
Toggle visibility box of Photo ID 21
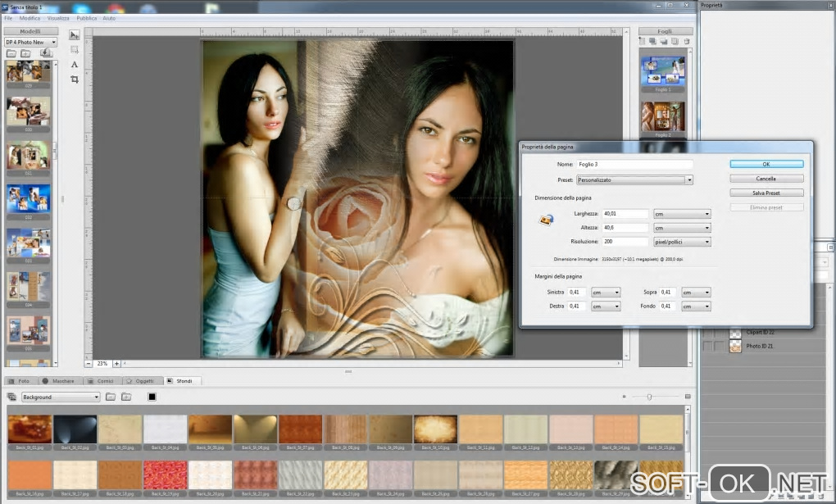(707, 346)
